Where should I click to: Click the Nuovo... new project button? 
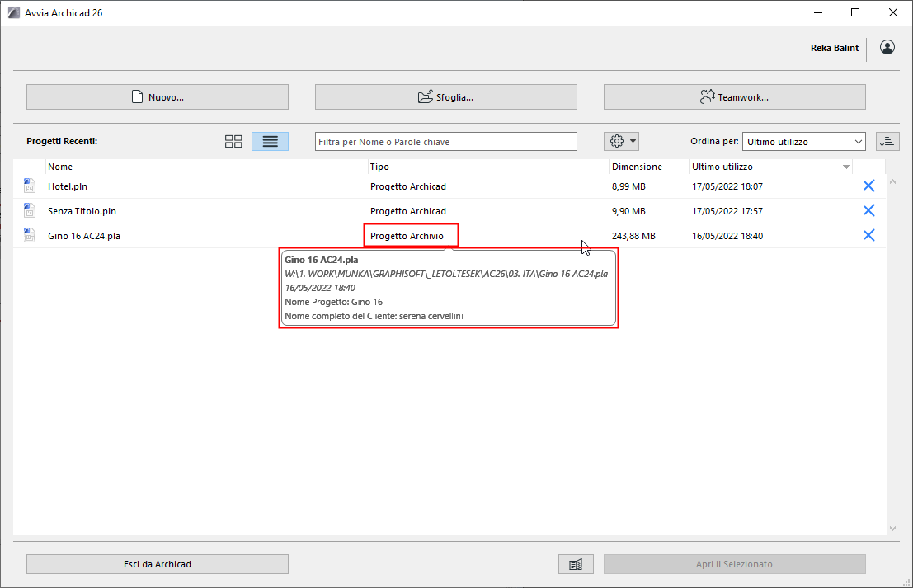click(x=158, y=96)
